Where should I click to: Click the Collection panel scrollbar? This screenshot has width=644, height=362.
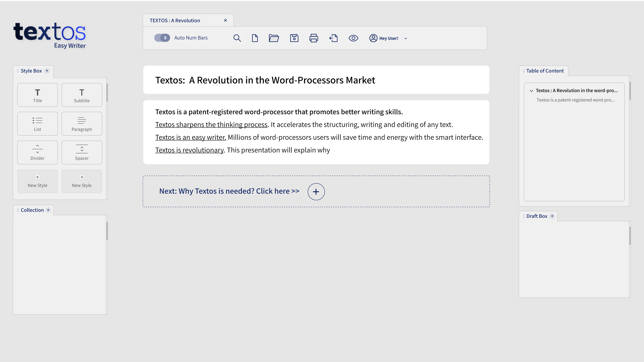pos(107,231)
